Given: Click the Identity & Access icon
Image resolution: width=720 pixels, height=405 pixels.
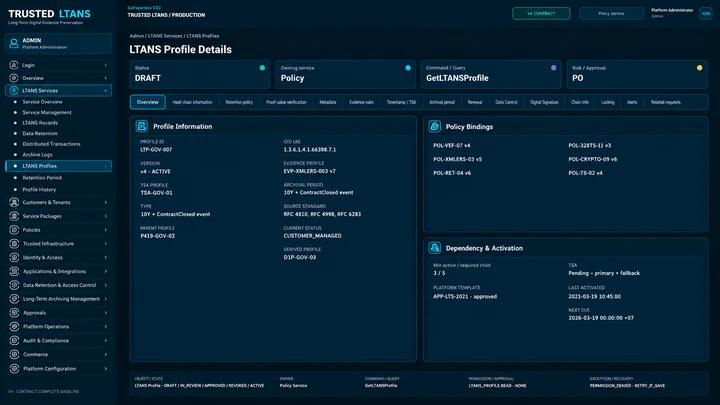Looking at the screenshot, I should pos(14,257).
